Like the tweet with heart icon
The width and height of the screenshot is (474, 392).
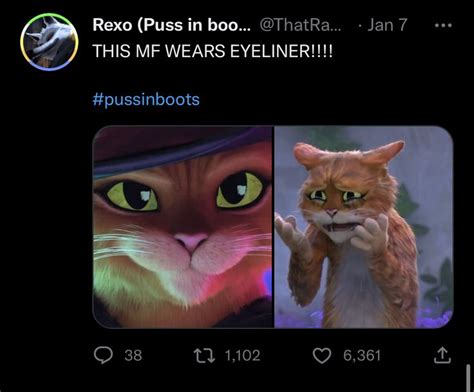(322, 355)
